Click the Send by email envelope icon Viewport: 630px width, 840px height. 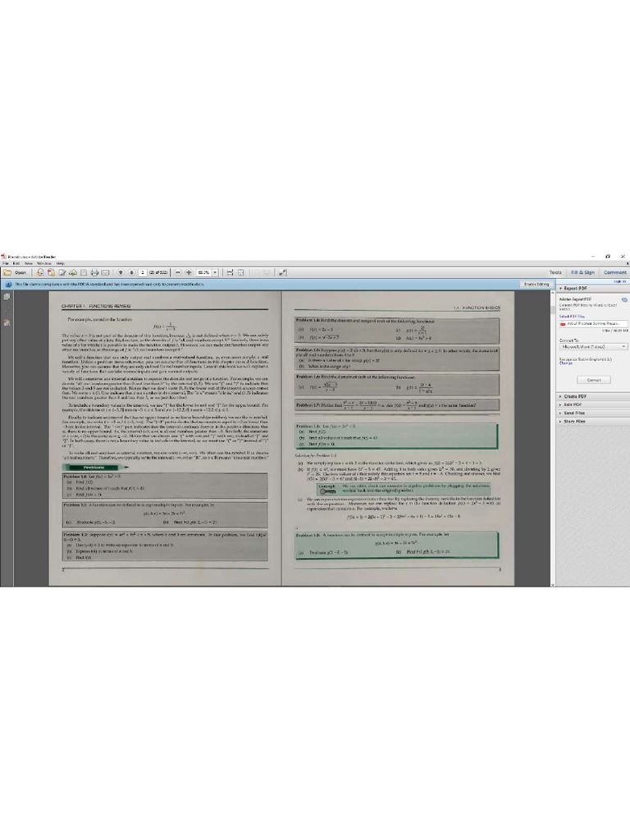click(x=106, y=272)
